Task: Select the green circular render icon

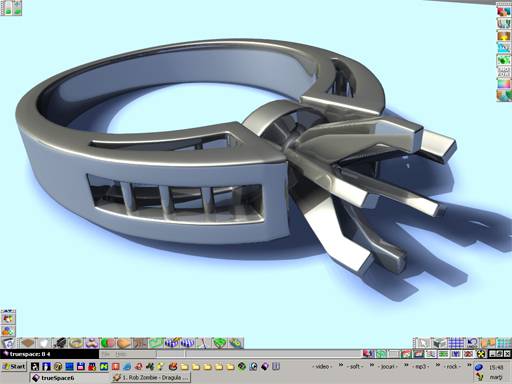Action: (381, 354)
